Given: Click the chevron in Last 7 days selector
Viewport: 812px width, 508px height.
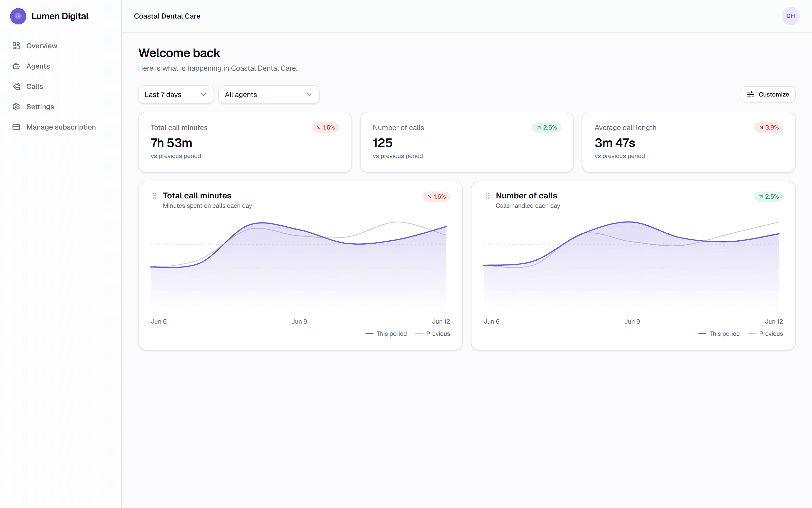Looking at the screenshot, I should [x=203, y=95].
